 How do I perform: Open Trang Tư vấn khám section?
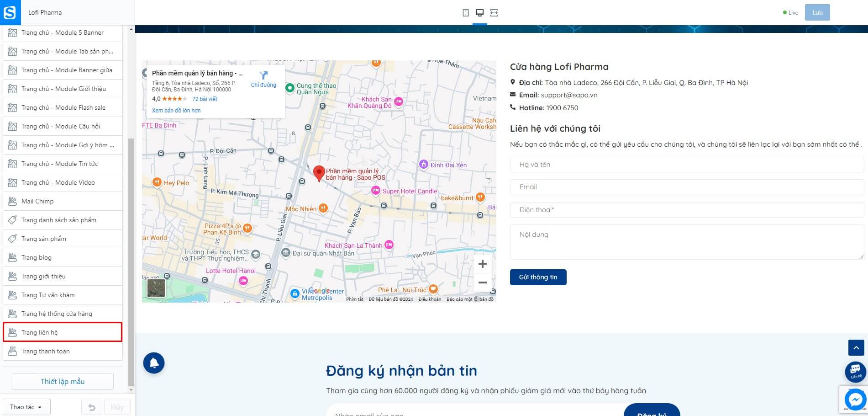63,295
